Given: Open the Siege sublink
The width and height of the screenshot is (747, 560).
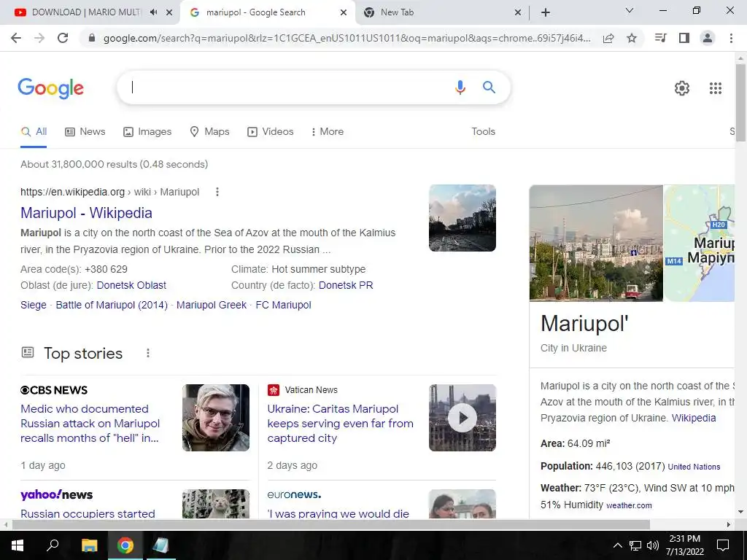Looking at the screenshot, I should point(34,306).
